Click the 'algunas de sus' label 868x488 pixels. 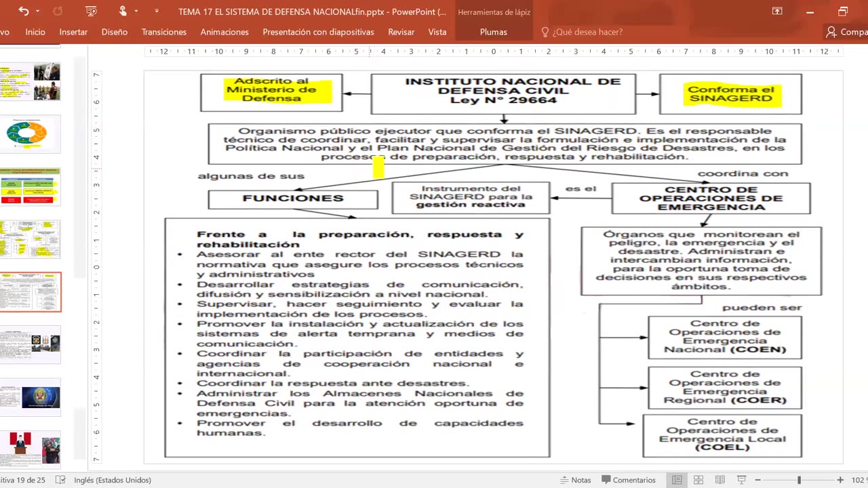(251, 176)
